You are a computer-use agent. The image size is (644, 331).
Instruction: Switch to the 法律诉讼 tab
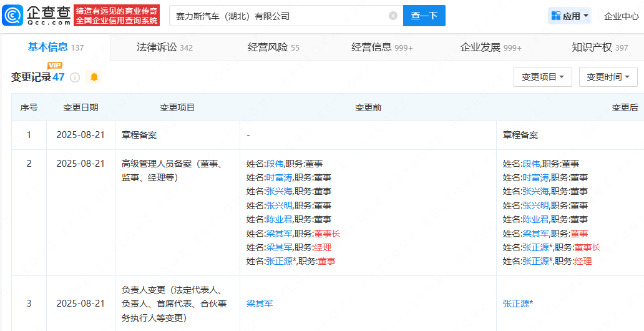click(x=164, y=47)
